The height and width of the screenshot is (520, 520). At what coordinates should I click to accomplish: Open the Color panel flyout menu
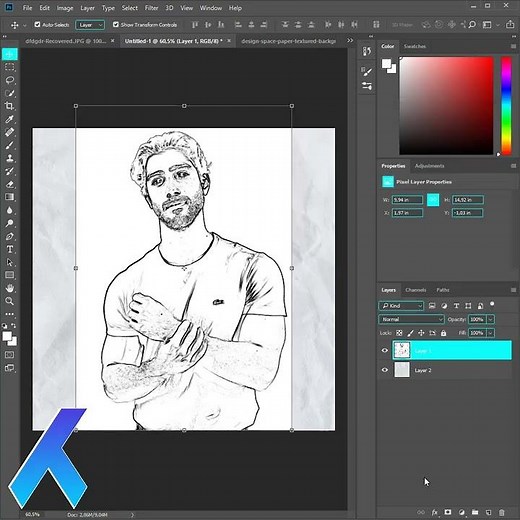pos(513,46)
